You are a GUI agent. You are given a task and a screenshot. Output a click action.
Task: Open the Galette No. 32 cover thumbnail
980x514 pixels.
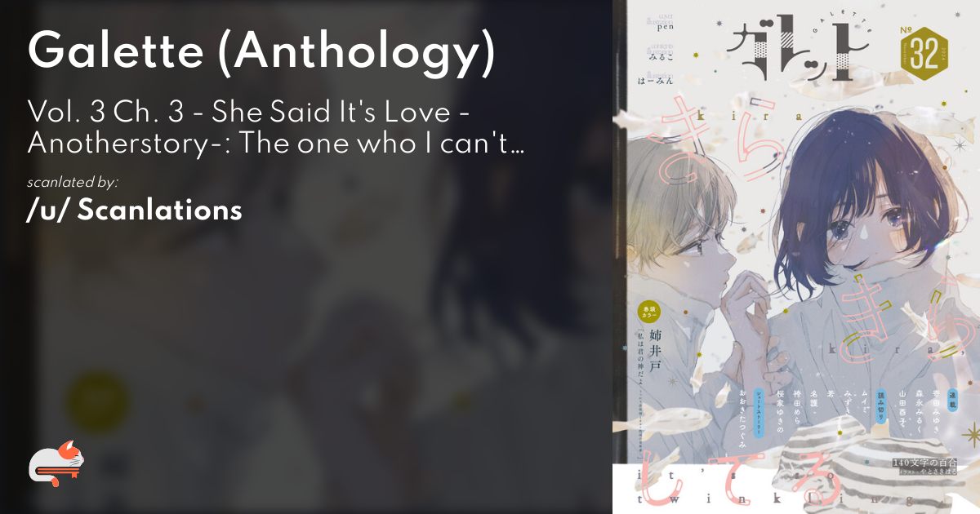click(x=796, y=257)
